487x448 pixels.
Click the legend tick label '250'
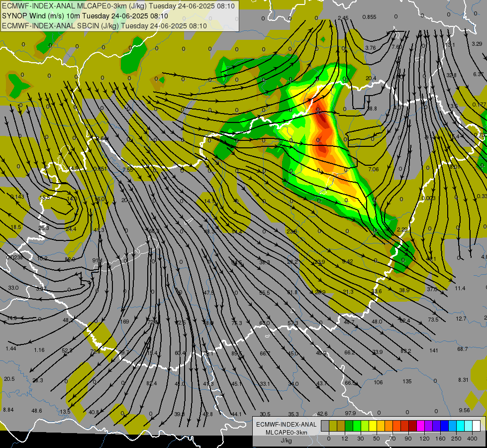tap(457, 439)
